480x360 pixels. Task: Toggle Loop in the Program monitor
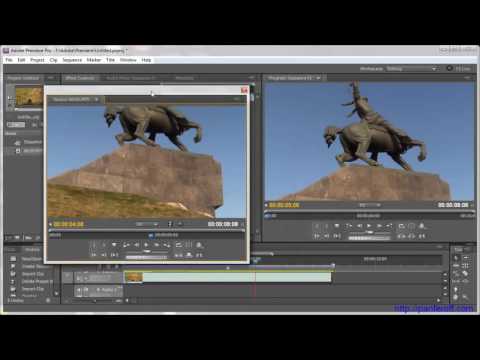pos(401,226)
